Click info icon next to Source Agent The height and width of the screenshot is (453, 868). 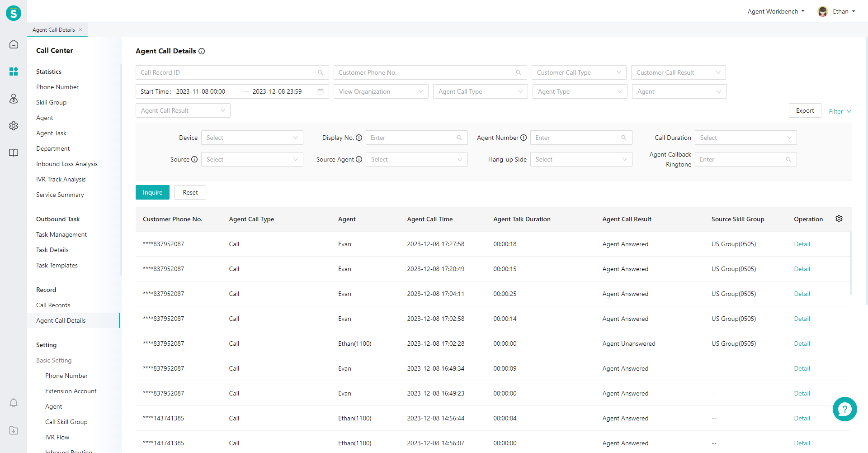point(359,159)
